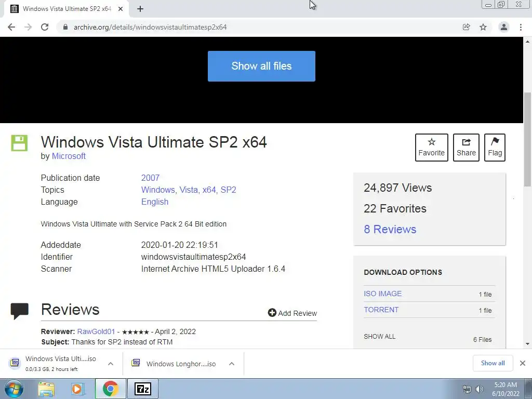Open 7-Zip from the taskbar
This screenshot has height=399, width=532.
pyautogui.click(x=142, y=389)
